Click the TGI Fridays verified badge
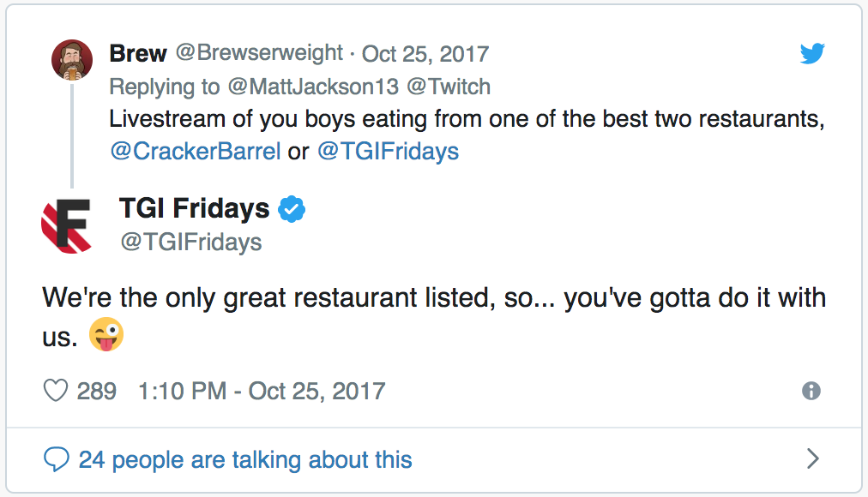Viewport: 868px width, 497px height. (x=291, y=209)
